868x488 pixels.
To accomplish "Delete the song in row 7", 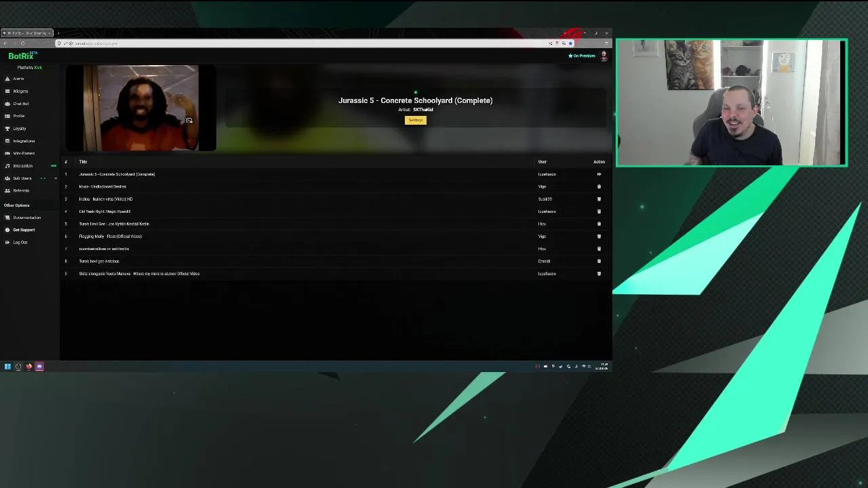I will coord(599,249).
